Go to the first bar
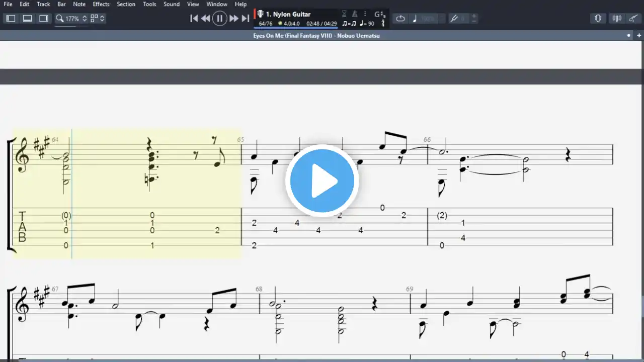This screenshot has height=362, width=644. click(x=194, y=19)
